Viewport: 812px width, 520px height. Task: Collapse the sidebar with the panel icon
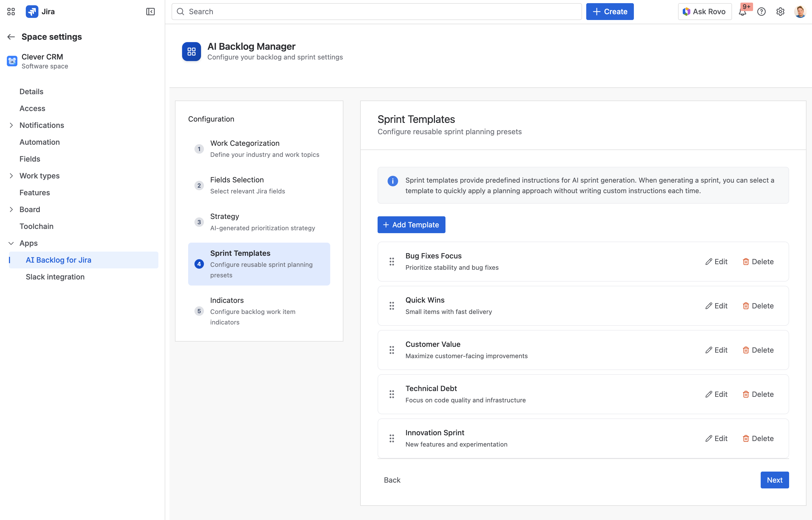point(151,11)
